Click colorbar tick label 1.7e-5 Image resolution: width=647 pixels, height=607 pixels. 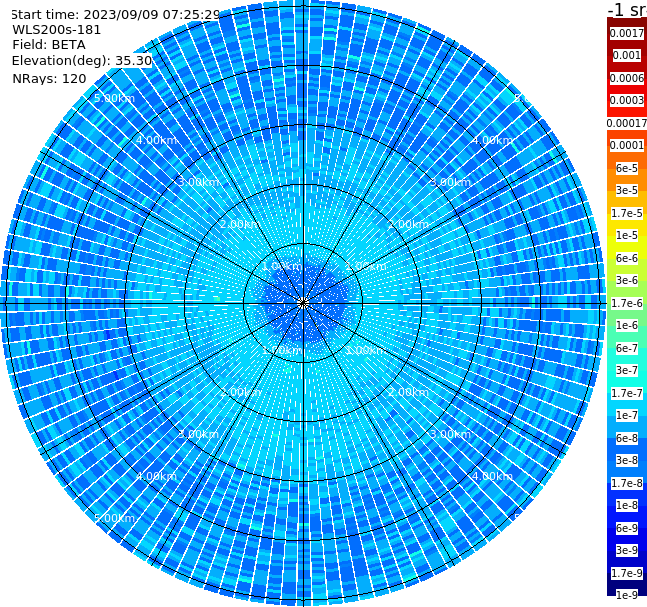coord(627,213)
